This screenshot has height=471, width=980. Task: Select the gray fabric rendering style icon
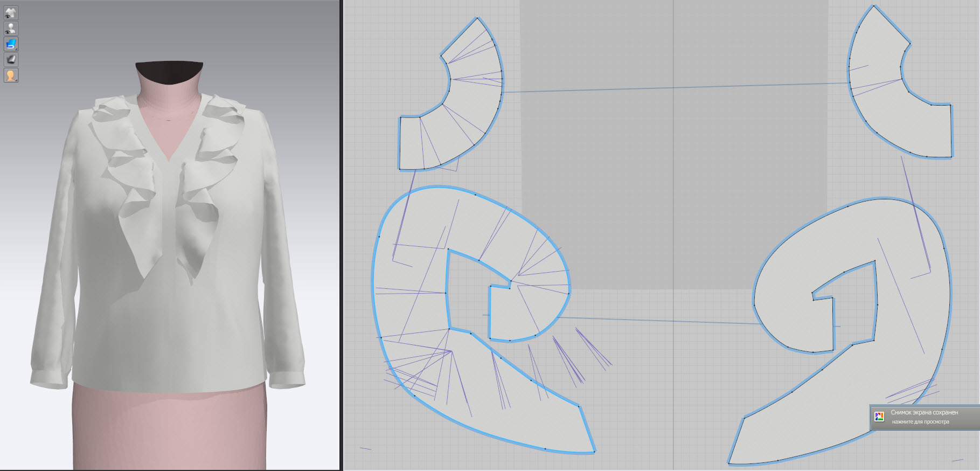pyautogui.click(x=11, y=59)
